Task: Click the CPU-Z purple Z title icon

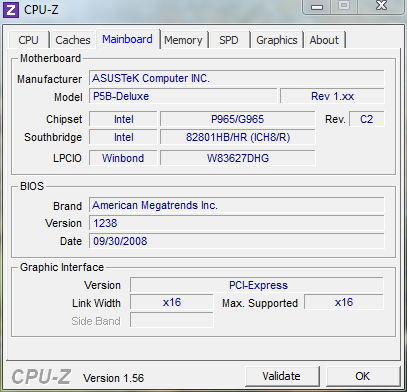Action: 11,10
